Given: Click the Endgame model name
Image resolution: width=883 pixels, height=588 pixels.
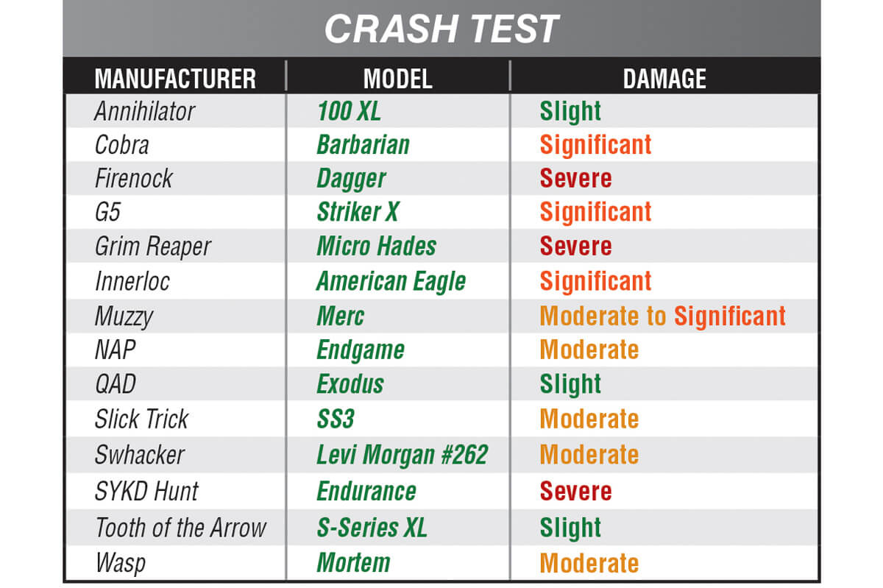Looking at the screenshot, I should point(361,350).
